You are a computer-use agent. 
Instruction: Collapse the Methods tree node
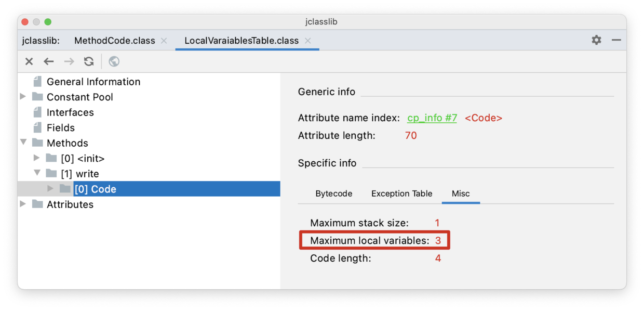(23, 143)
